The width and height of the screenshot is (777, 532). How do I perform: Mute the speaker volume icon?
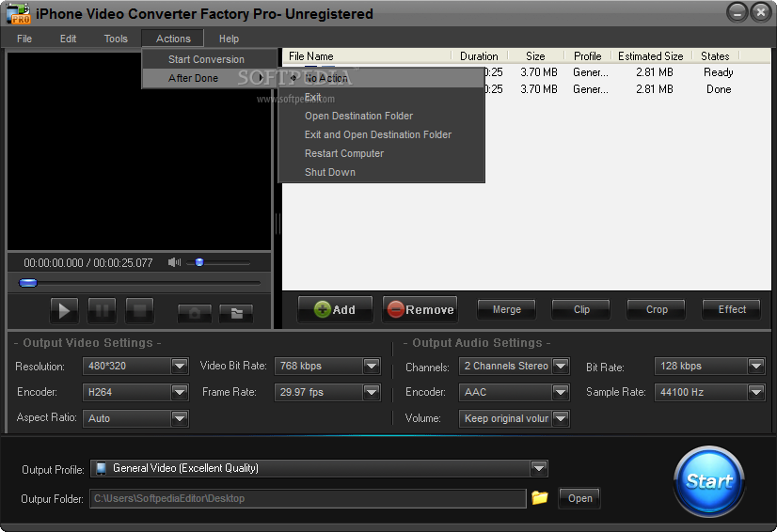(x=174, y=262)
